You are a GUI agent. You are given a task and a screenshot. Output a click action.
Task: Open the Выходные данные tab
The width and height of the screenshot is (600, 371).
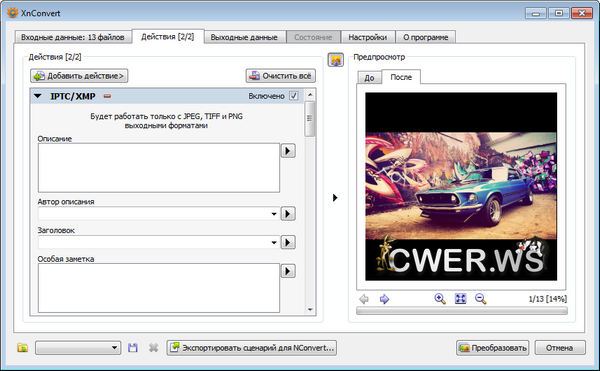(244, 37)
